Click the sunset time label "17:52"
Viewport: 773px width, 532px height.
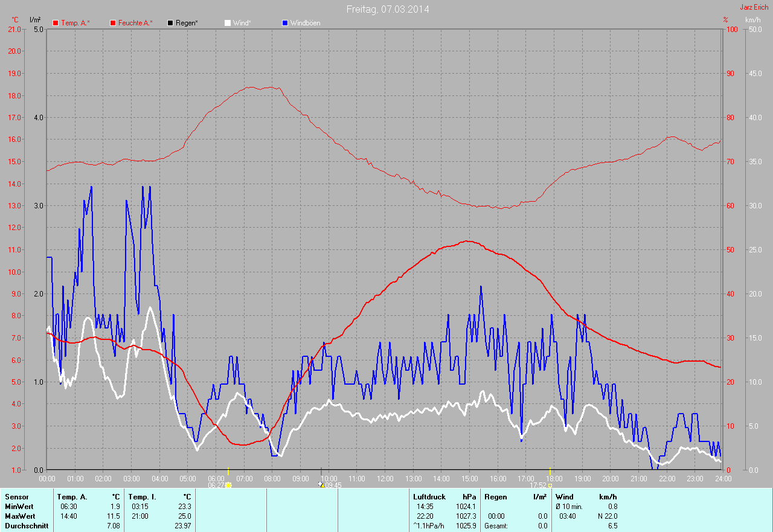click(539, 485)
